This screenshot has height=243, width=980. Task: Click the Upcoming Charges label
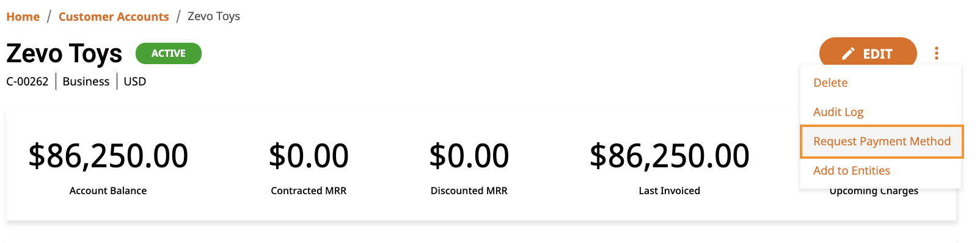[874, 191]
